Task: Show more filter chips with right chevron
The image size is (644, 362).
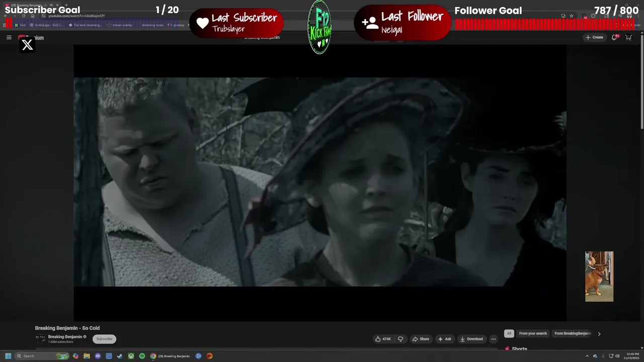Action: [x=599, y=334]
